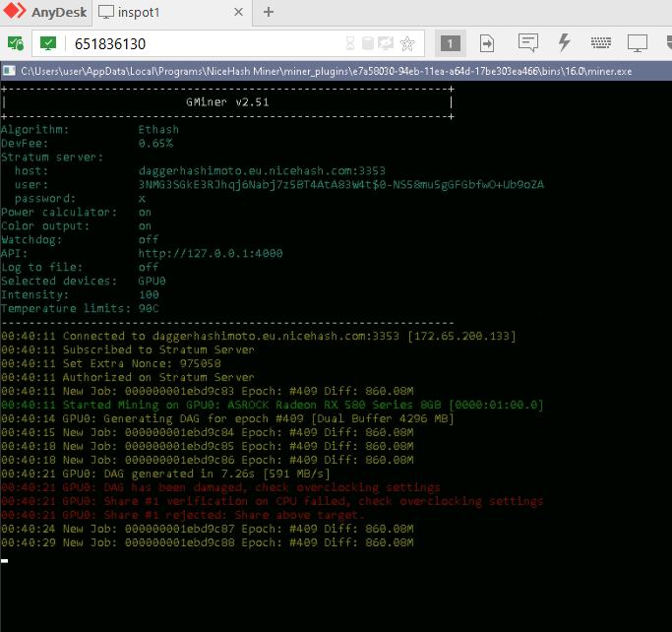Click the 'Power calculator:' line
The height and width of the screenshot is (632, 672).
tap(77, 213)
